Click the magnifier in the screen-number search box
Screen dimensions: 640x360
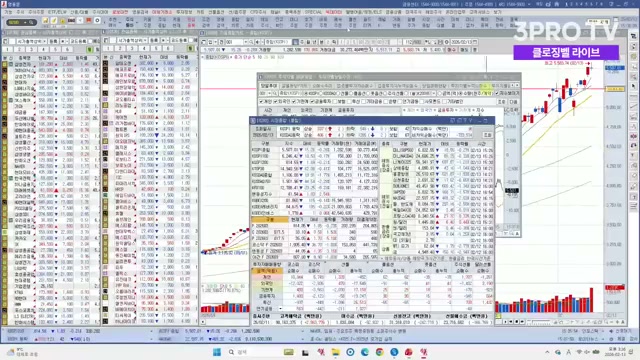(31, 22)
